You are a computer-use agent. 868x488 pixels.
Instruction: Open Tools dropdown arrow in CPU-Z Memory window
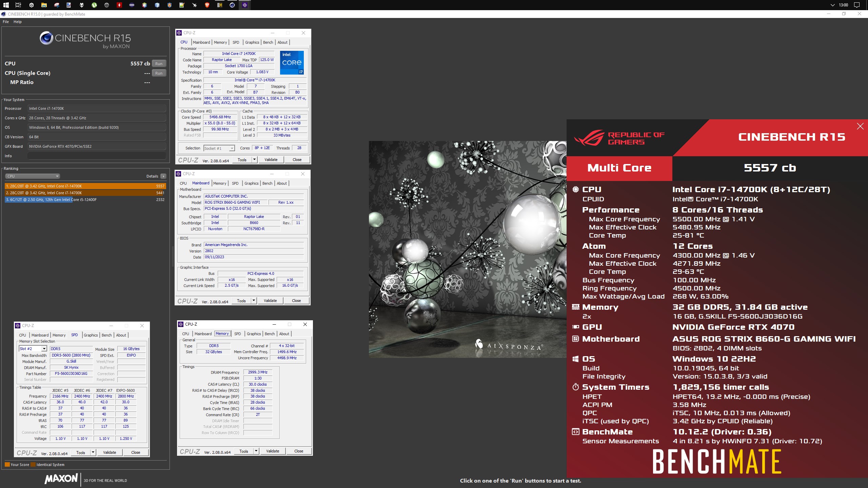pyautogui.click(x=256, y=451)
